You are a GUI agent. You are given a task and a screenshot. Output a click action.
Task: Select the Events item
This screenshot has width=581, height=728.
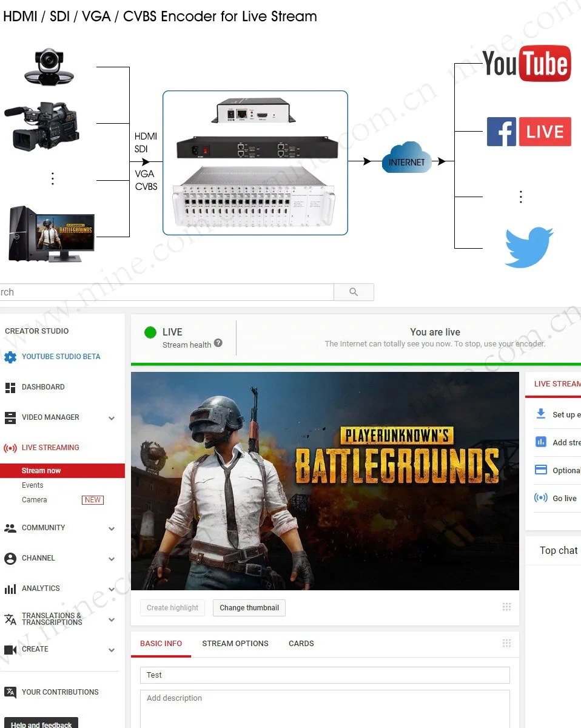[33, 485]
